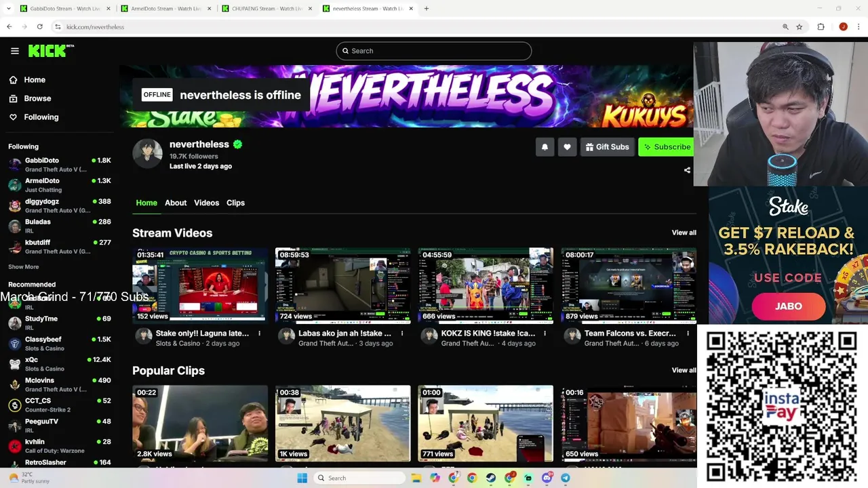
Task: Launch File Explorer from the taskbar
Action: pos(416,478)
